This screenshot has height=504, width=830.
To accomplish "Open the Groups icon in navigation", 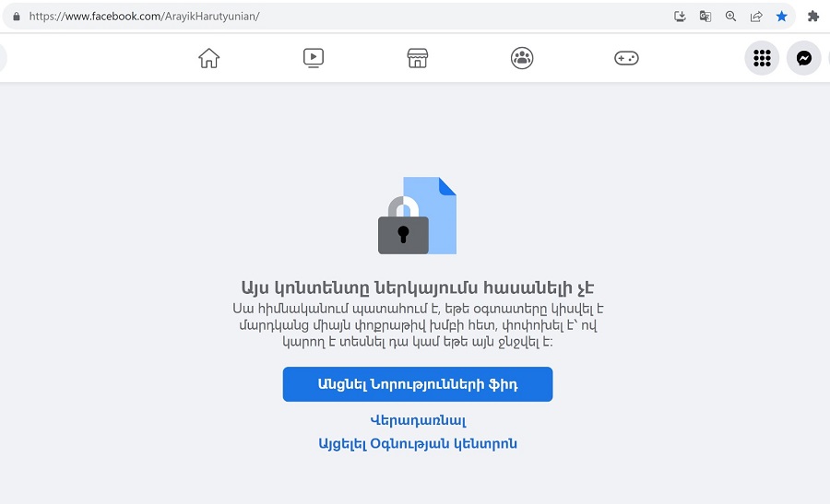I will pyautogui.click(x=522, y=58).
